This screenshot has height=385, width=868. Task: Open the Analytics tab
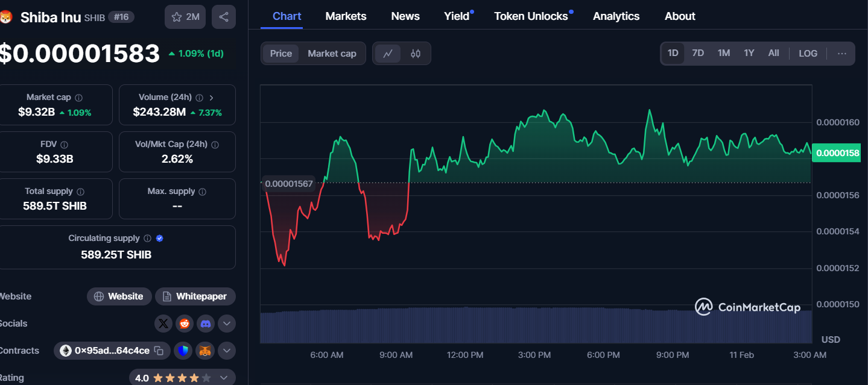click(x=616, y=16)
